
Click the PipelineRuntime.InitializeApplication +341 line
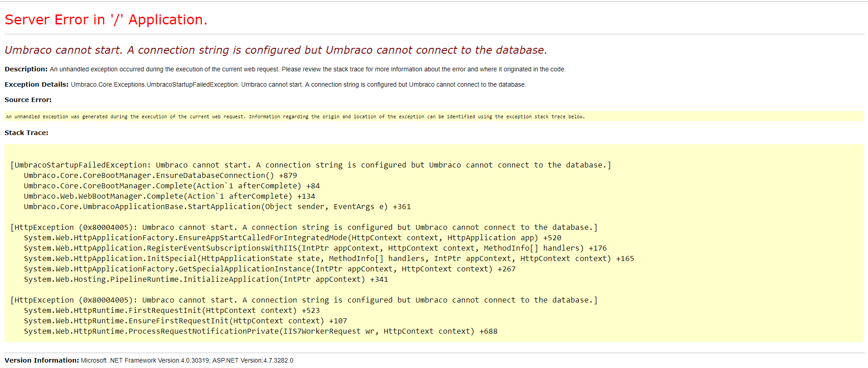pos(206,279)
